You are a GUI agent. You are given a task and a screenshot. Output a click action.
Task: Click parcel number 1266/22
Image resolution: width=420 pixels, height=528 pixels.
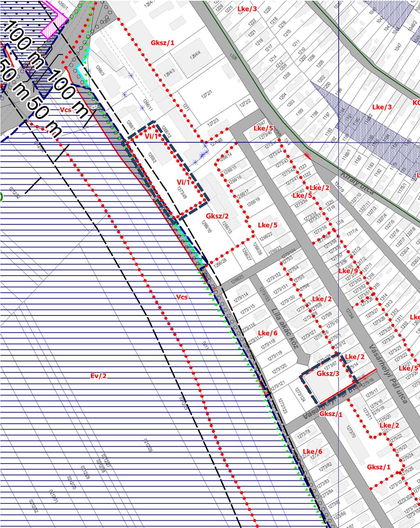(x=266, y=237)
